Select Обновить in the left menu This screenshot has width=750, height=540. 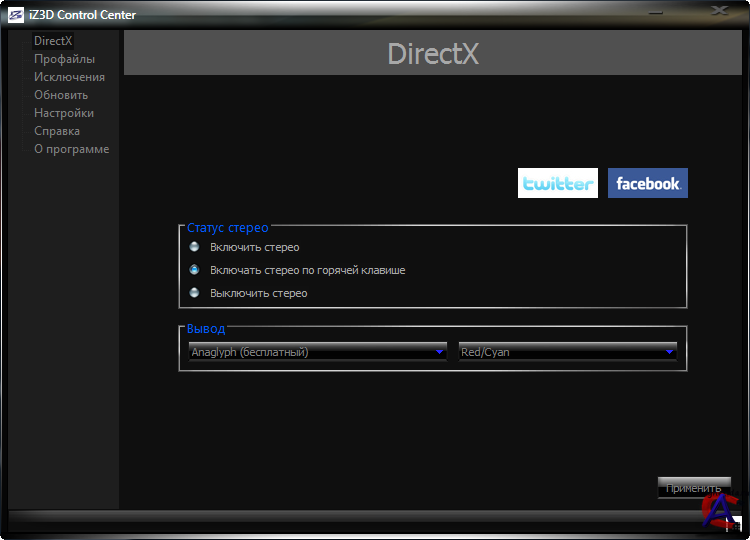pyautogui.click(x=61, y=95)
